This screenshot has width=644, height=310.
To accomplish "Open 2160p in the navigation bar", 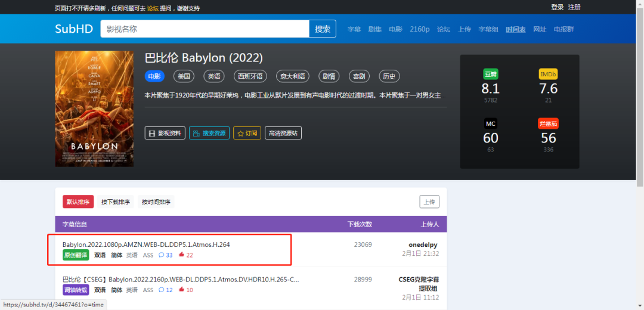I will pos(420,29).
